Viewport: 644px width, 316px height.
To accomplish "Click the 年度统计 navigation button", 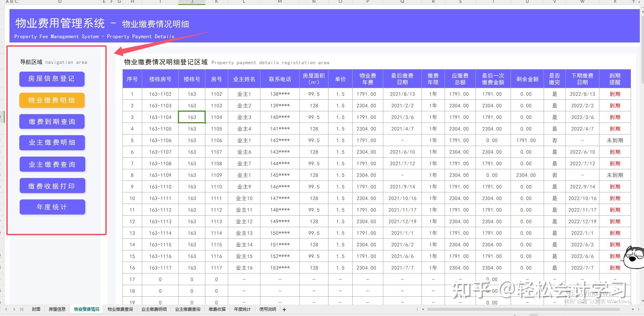I will click(52, 207).
